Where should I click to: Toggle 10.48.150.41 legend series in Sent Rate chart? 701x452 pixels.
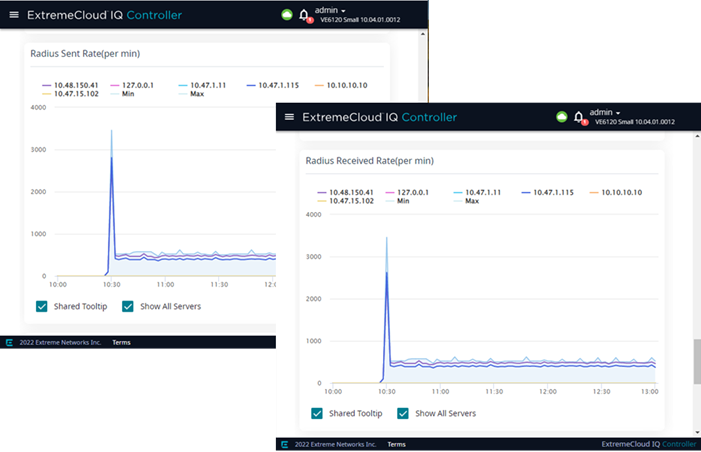(x=70, y=85)
